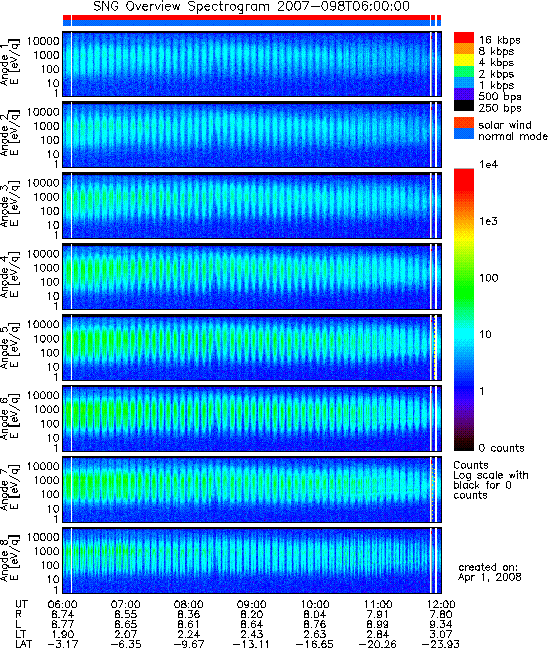Click the black 250 bps legend swatch
Screen dimensions: 548x648
(x=464, y=105)
